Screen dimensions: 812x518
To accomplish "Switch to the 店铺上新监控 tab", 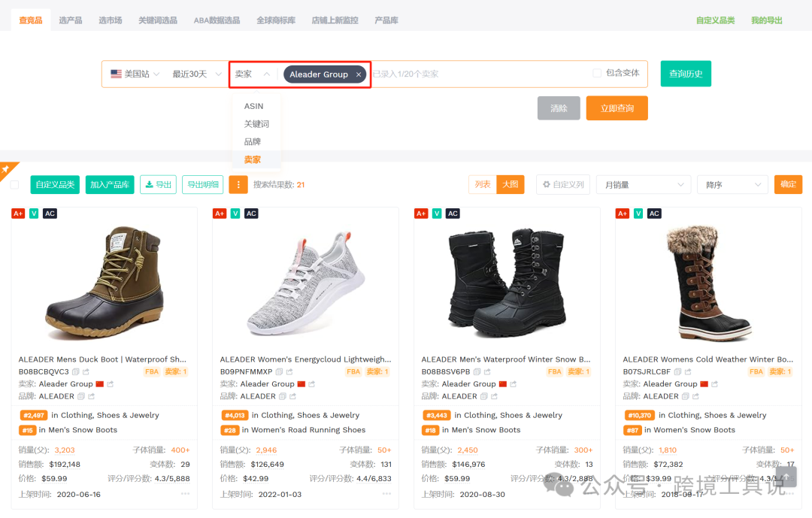I will tap(335, 20).
